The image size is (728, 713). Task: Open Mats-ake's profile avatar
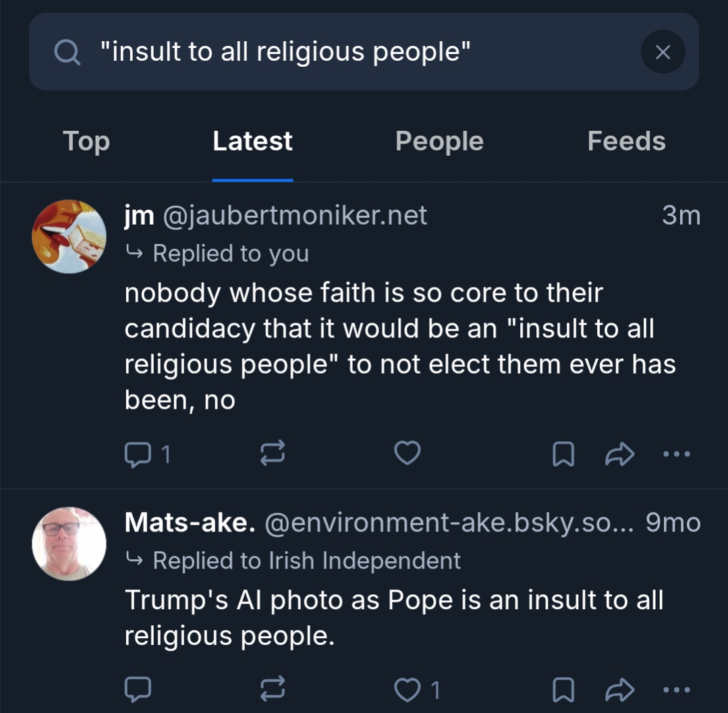coord(69,544)
